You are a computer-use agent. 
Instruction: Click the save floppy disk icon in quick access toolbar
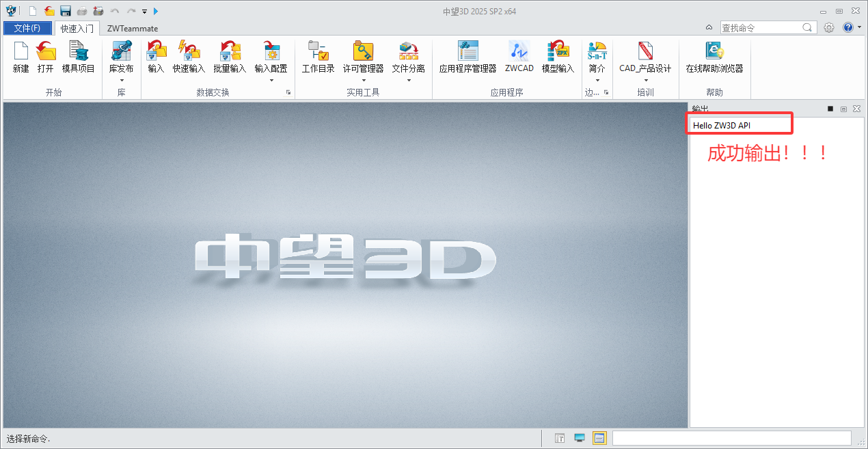66,11
